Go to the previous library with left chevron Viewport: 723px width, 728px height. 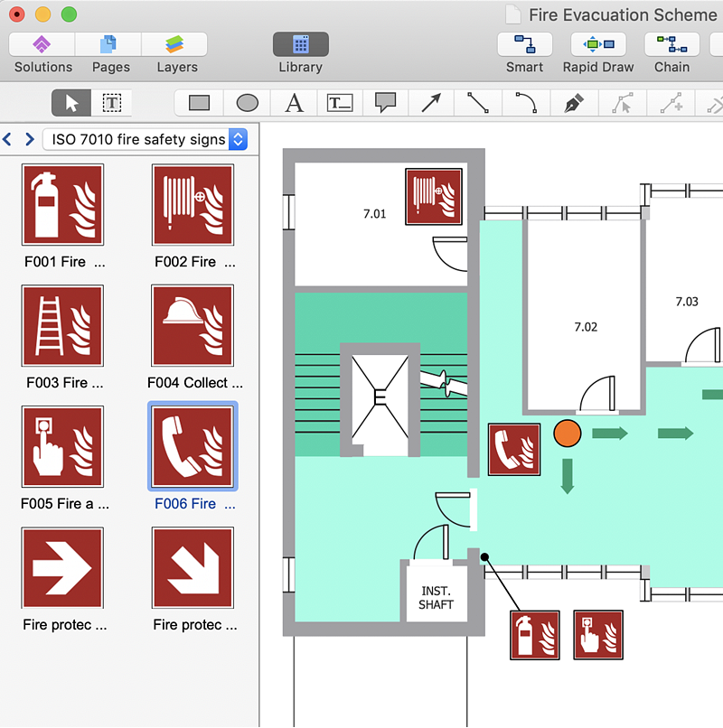(8, 139)
